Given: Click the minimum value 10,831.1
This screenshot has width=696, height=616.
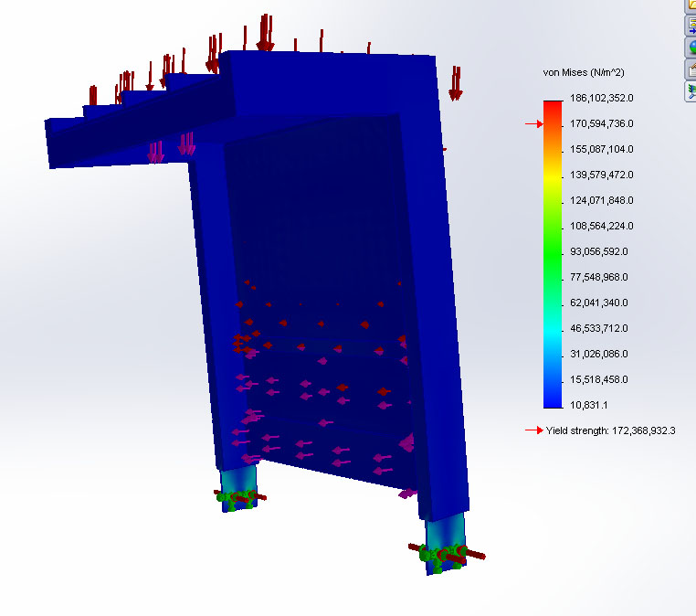Looking at the screenshot, I should pyautogui.click(x=588, y=406).
